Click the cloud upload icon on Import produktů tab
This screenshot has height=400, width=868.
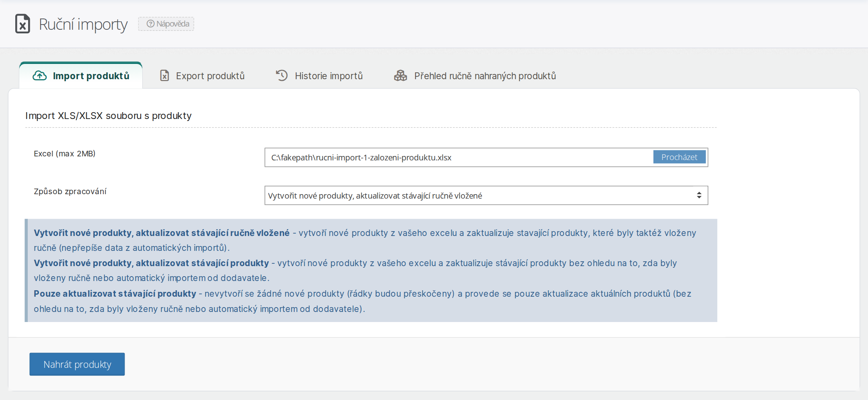point(39,76)
